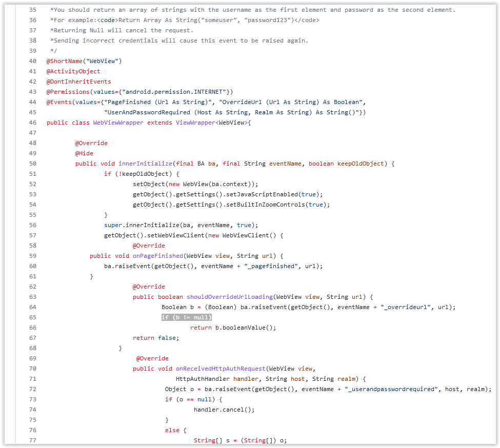Click the onReceivedHttpAuthRequest method name

[221, 369]
